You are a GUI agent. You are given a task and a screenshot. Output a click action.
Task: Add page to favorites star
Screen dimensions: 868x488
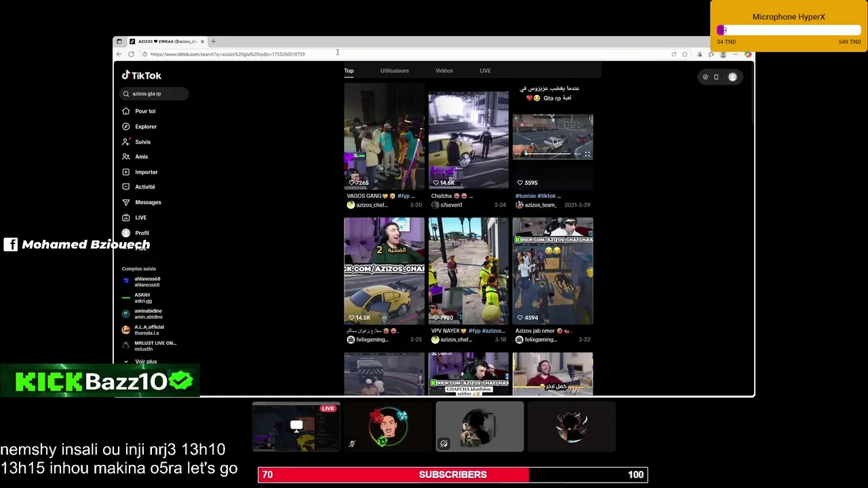(685, 54)
